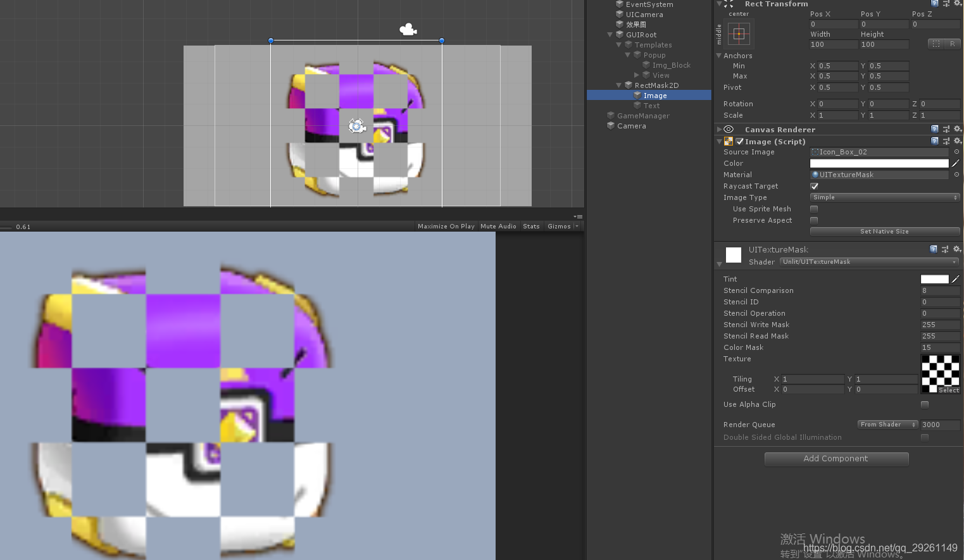This screenshot has height=560, width=964.
Task: Expand Canvas Renderer component foldout
Action: tap(719, 129)
